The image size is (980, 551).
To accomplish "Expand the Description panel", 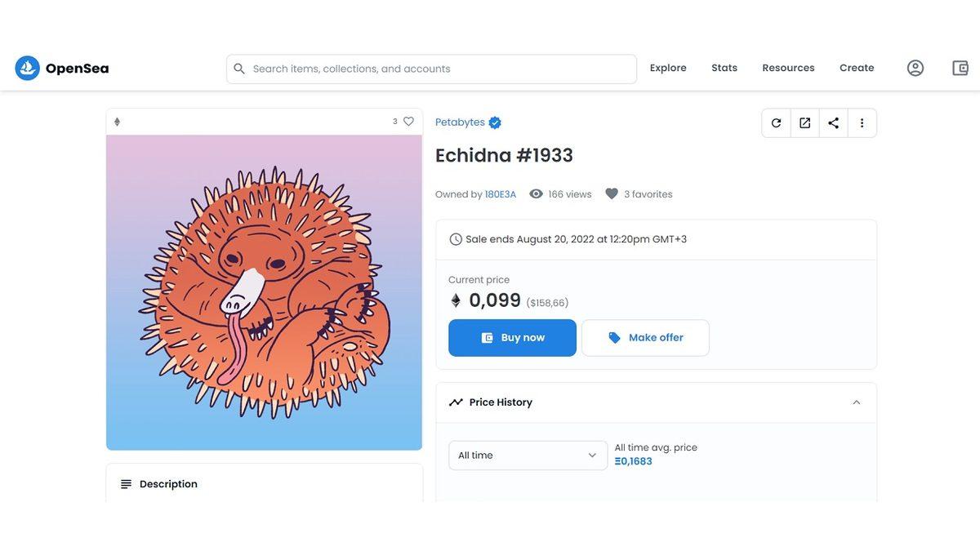I will 168,484.
